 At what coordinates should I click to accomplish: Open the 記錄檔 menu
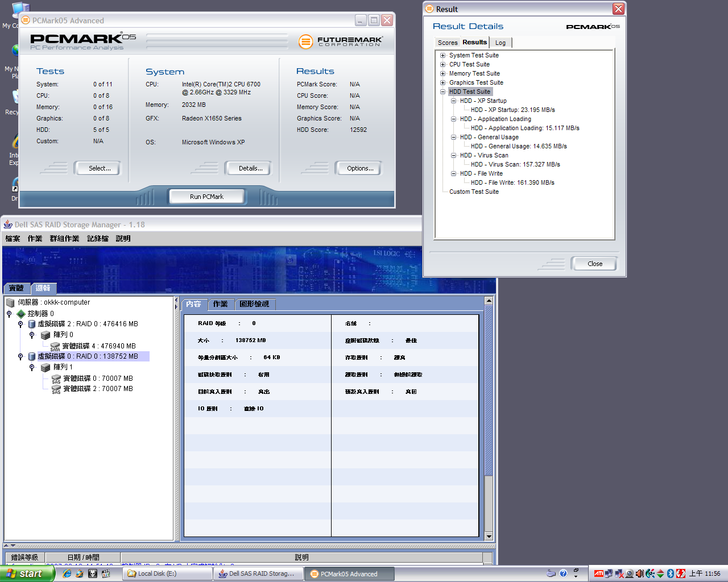click(98, 239)
